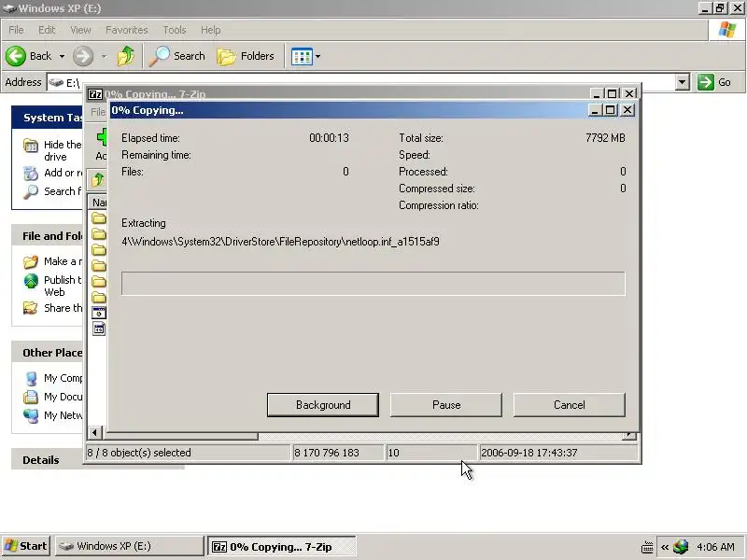Click the Go button next to address
Screen dimensions: 747x560
pos(714,82)
